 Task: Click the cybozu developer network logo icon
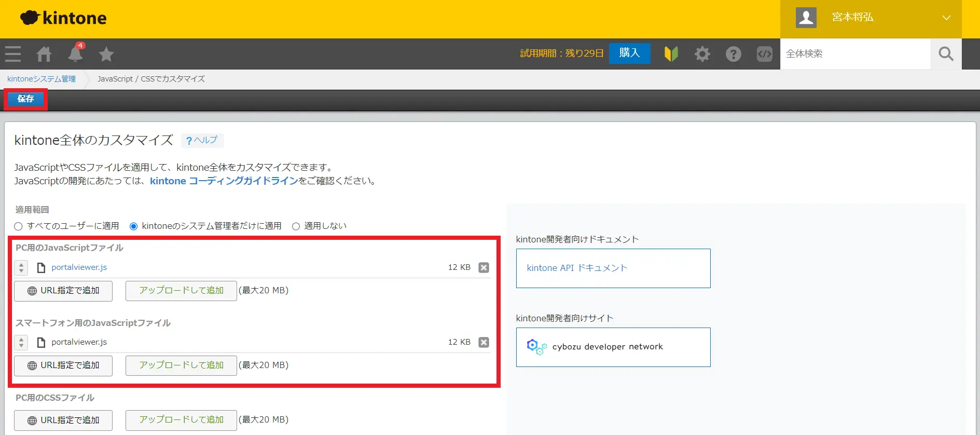point(536,347)
